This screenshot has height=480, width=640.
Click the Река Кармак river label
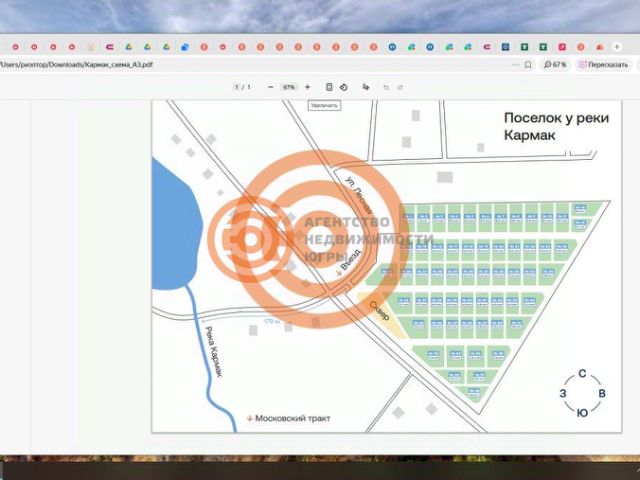pyautogui.click(x=213, y=352)
